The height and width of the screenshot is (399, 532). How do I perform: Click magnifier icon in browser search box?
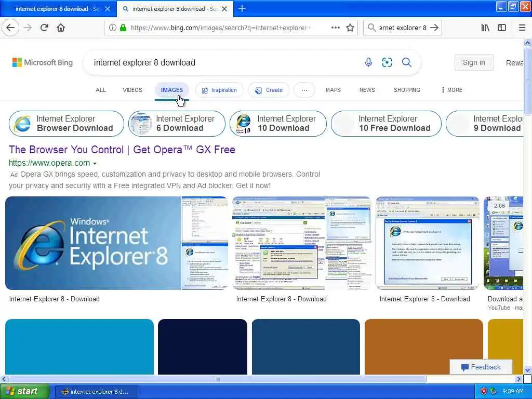coord(371,28)
